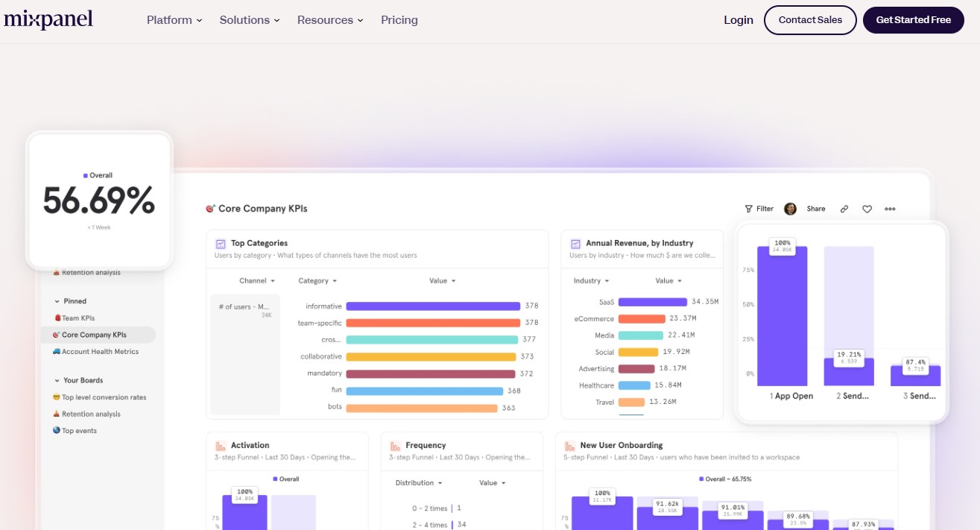Screen dimensions: 980x530
Task: Click the Contact Sales button
Action: click(x=810, y=20)
